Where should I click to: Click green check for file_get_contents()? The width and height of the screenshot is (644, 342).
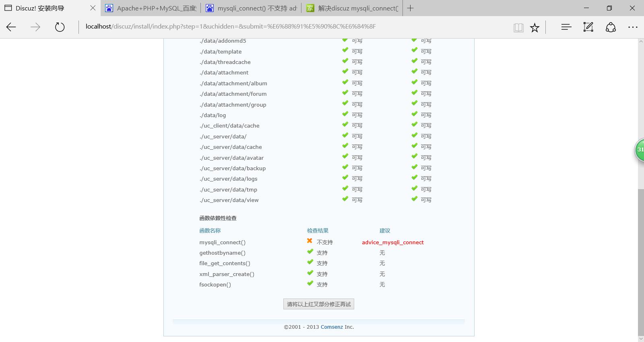310,262
